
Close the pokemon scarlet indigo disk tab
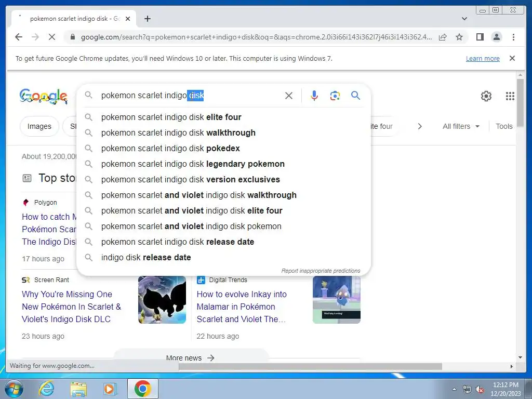[x=128, y=19]
